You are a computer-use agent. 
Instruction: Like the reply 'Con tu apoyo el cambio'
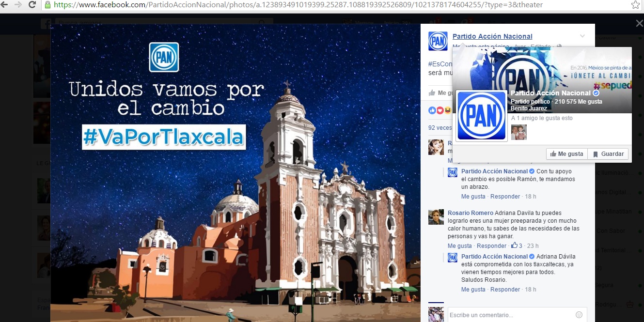[473, 197]
